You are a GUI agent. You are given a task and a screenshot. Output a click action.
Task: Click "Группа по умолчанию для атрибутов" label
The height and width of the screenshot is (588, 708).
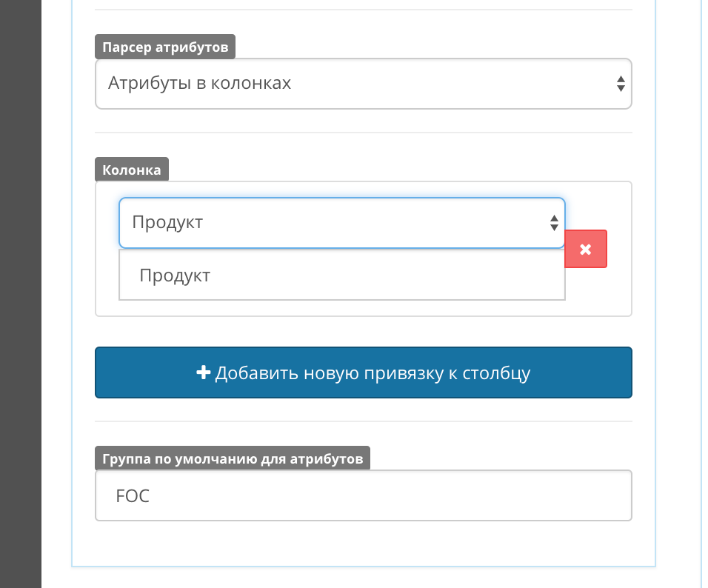click(x=233, y=458)
